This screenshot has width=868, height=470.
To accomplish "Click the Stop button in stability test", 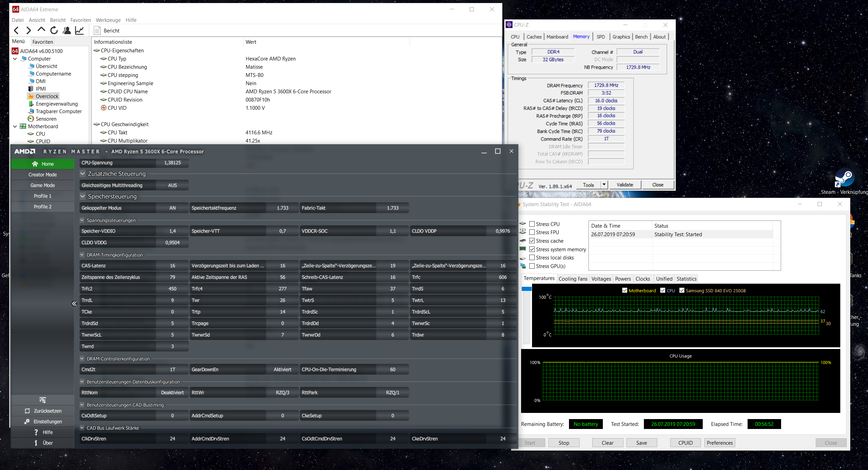I will point(563,443).
